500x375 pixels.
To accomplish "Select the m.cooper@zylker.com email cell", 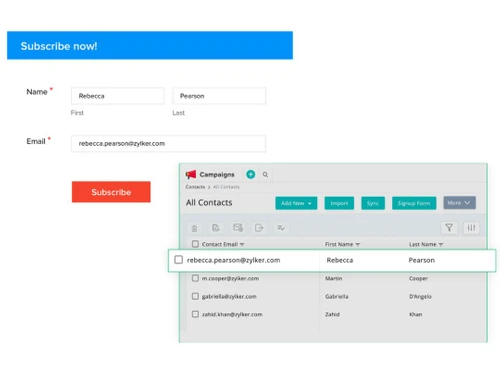I will (x=230, y=278).
